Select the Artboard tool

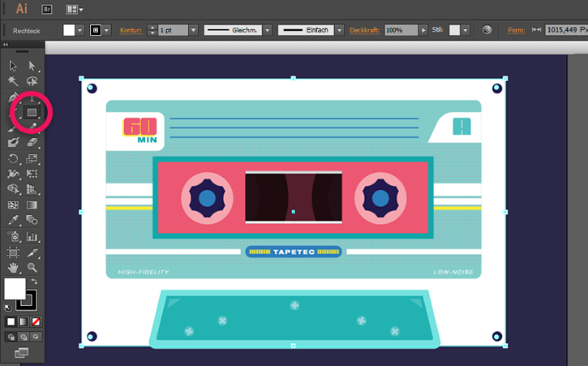coord(13,252)
